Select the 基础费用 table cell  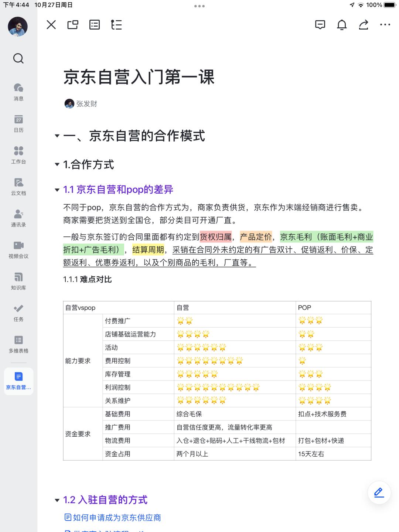click(x=138, y=414)
